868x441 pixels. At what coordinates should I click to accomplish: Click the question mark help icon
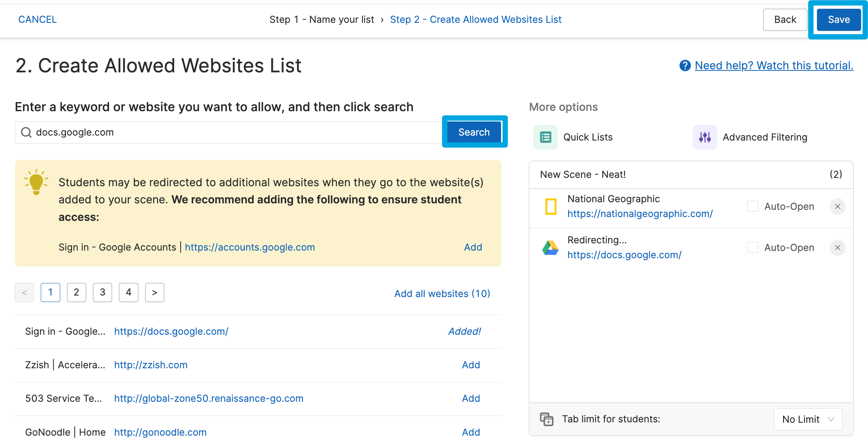click(684, 66)
